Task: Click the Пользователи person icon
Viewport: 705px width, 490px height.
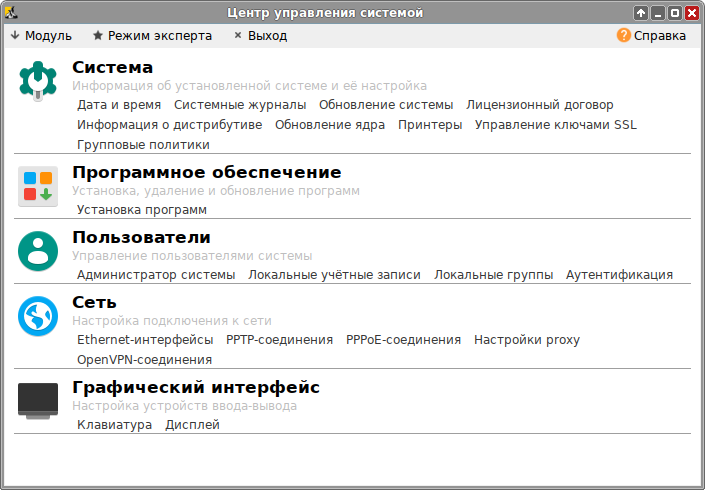Action: 38,251
